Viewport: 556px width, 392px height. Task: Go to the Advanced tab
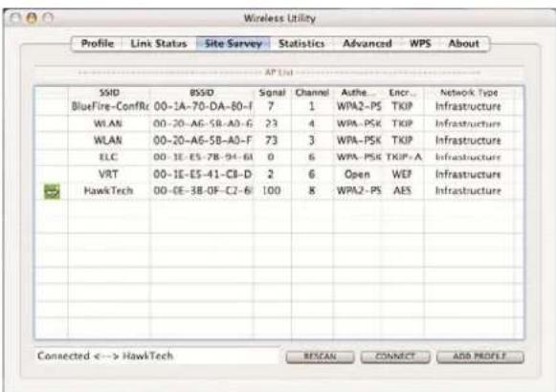[367, 44]
